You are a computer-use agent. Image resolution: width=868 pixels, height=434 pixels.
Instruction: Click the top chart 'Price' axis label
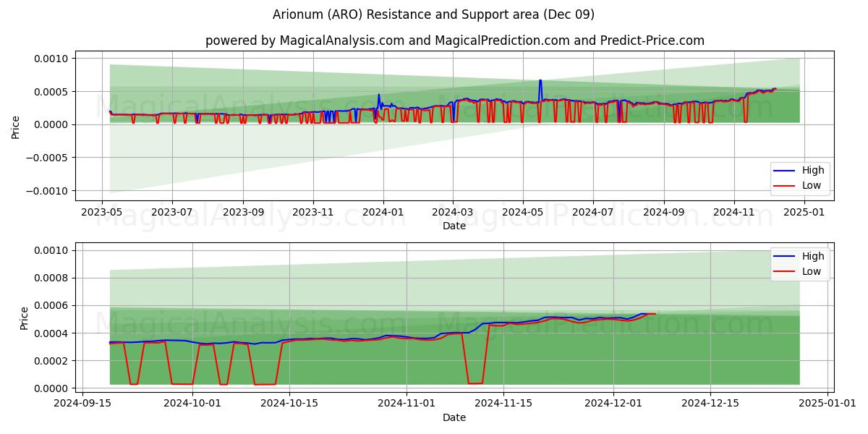click(x=16, y=126)
